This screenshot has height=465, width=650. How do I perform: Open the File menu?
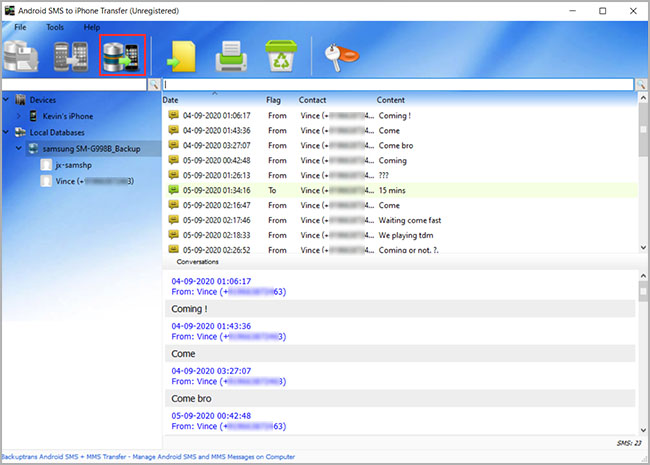point(20,27)
